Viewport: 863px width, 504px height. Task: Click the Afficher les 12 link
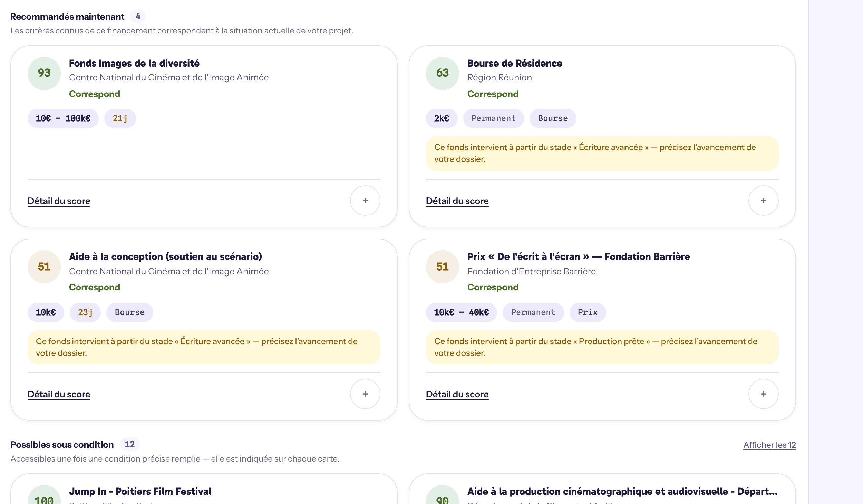(769, 445)
